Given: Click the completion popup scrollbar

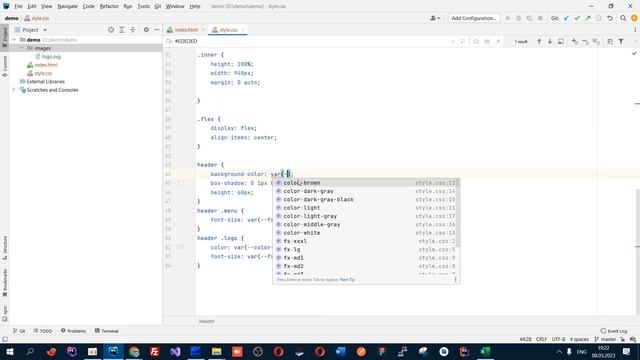Looking at the screenshot, I should [458, 213].
